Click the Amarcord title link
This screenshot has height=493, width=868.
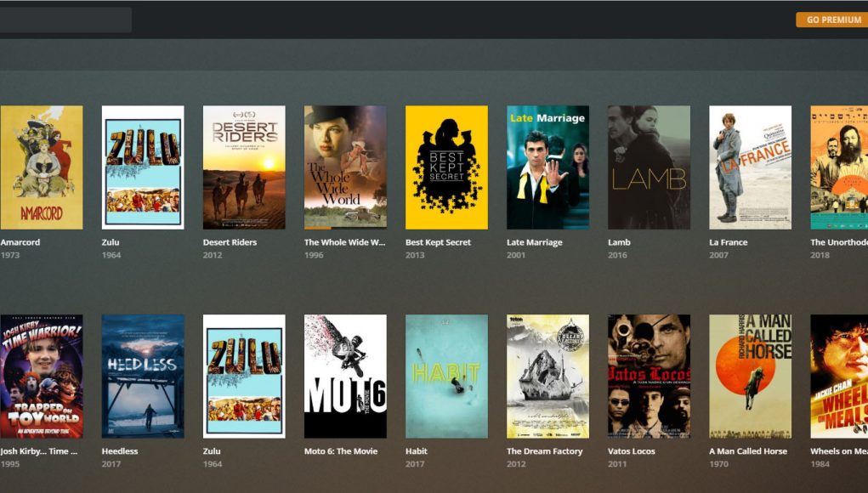(20, 241)
